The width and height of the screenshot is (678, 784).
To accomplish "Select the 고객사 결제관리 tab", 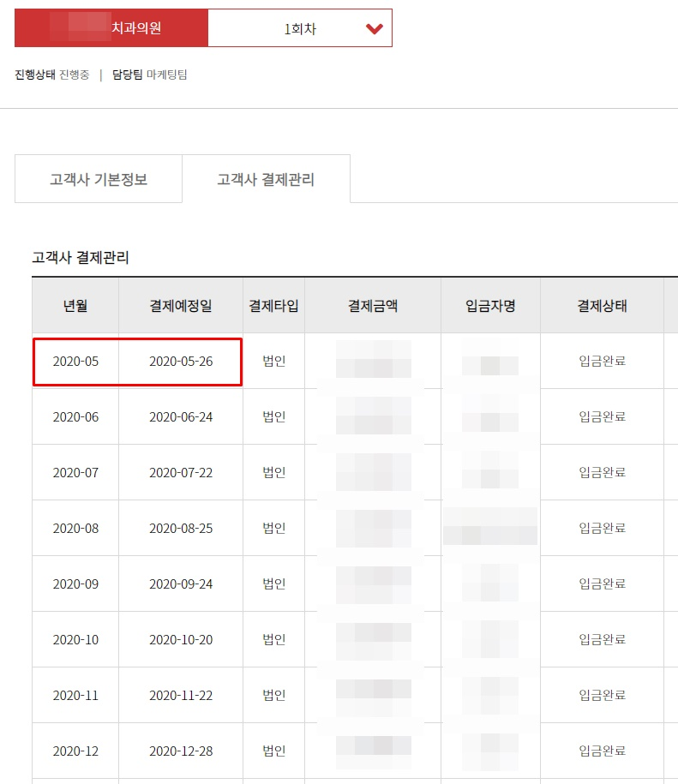I will tap(266, 180).
